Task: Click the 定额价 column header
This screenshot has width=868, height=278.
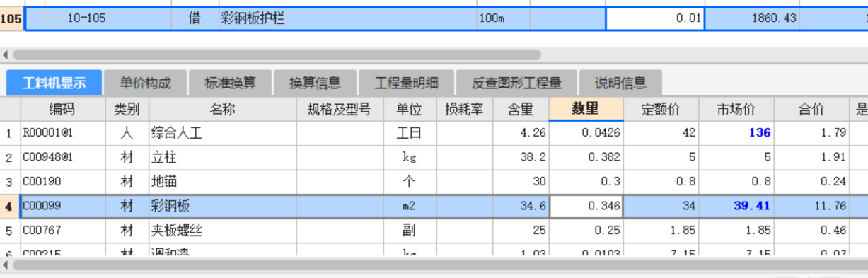Action: (x=661, y=109)
